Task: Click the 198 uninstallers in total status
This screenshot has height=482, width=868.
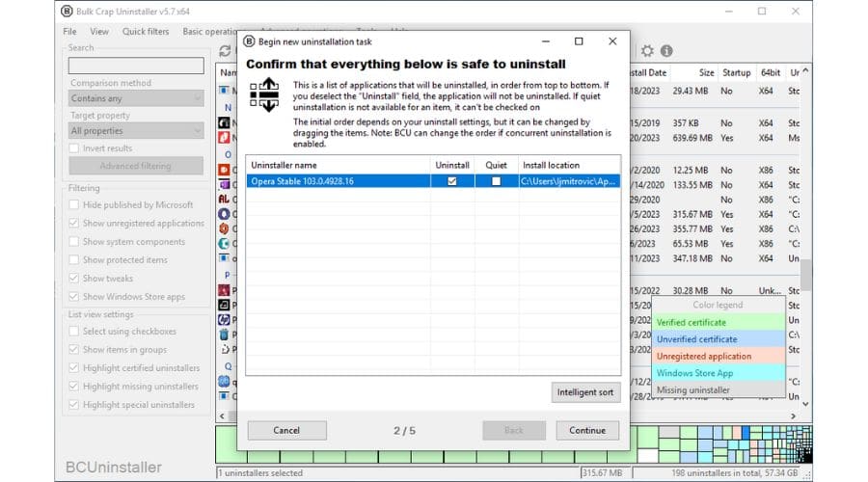Action: (735, 473)
